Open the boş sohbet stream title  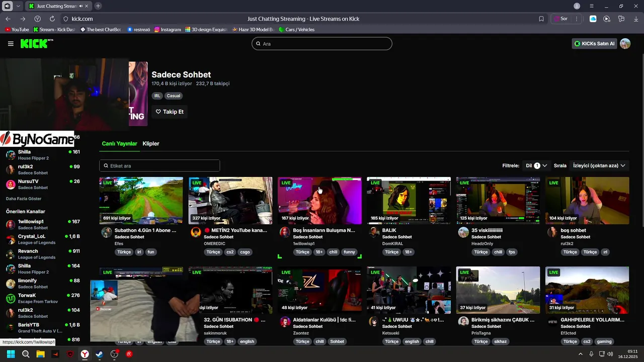point(573,230)
